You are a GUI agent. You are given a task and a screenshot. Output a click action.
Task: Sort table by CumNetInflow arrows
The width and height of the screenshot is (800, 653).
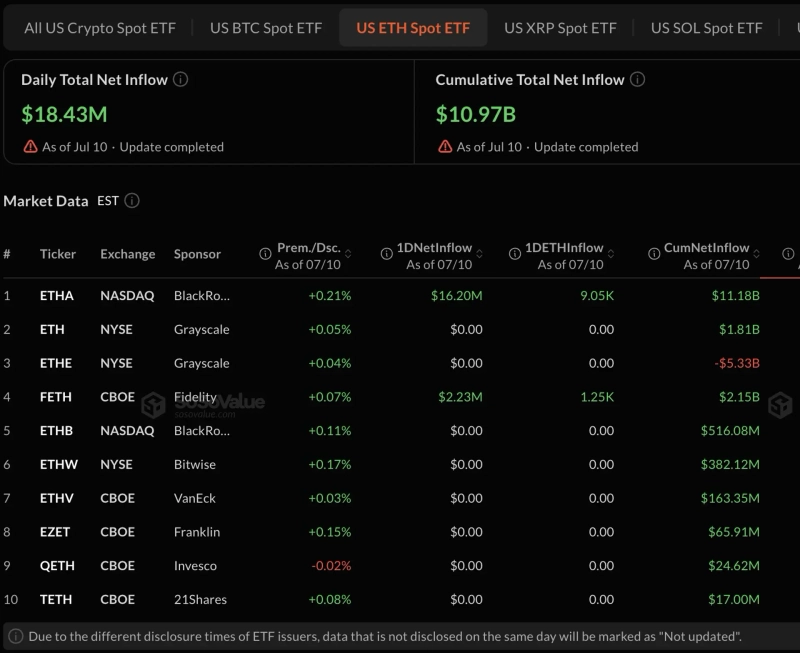click(757, 254)
